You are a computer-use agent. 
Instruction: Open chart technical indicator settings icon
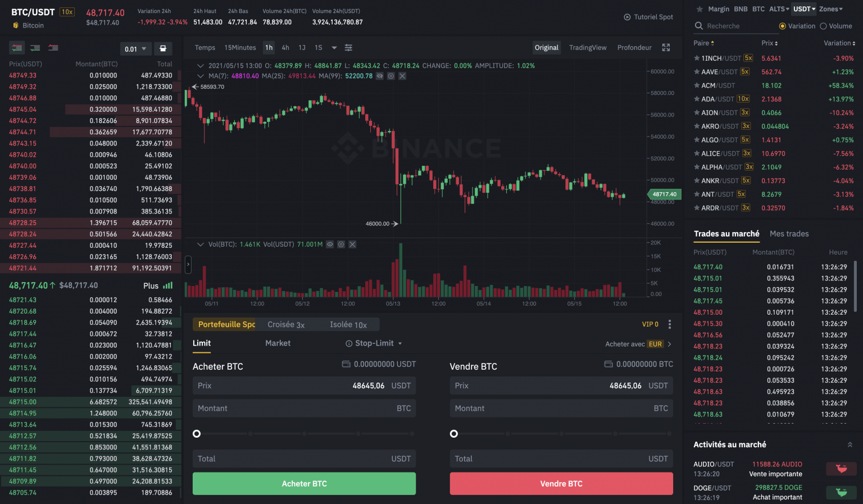point(348,48)
